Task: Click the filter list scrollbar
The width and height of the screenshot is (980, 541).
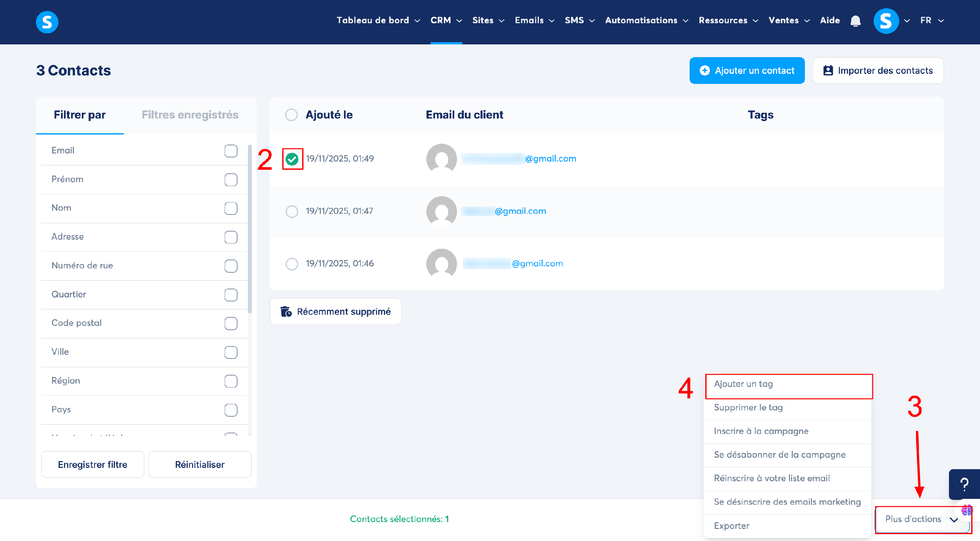Action: click(x=250, y=228)
